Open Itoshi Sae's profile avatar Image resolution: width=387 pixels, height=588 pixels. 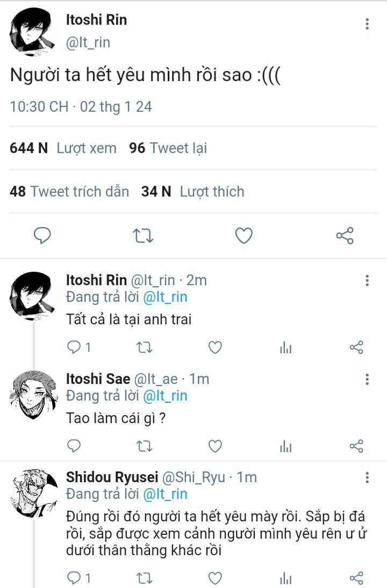(33, 395)
